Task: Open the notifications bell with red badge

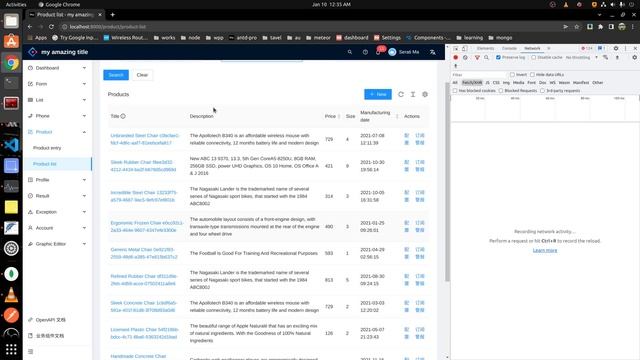Action: coord(379,51)
